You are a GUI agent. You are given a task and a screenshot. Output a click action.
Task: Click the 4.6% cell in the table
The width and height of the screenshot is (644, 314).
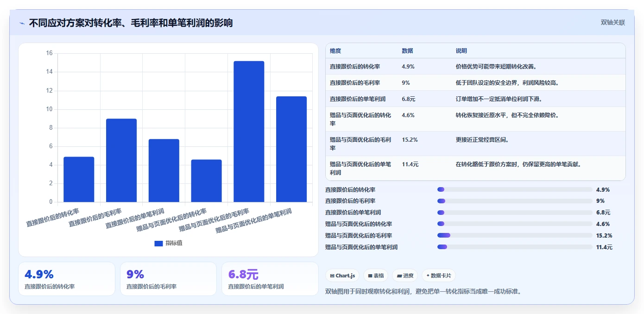click(x=408, y=115)
